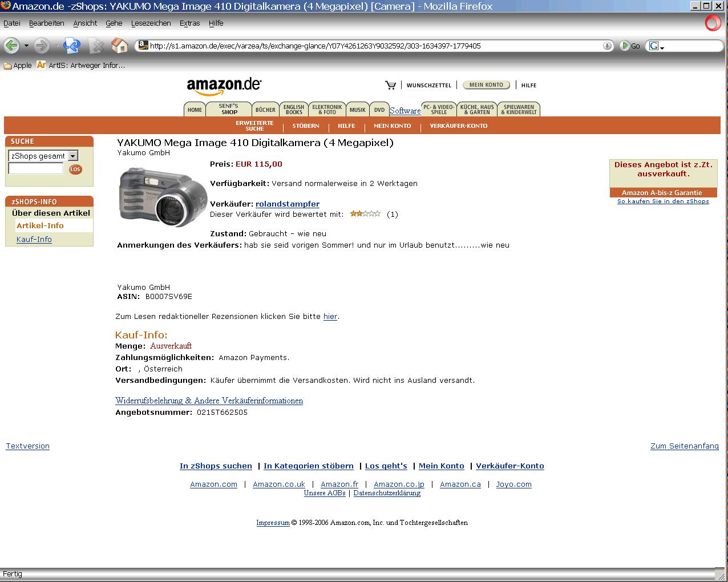Open the zShops gesamt search dropdown

[43, 156]
